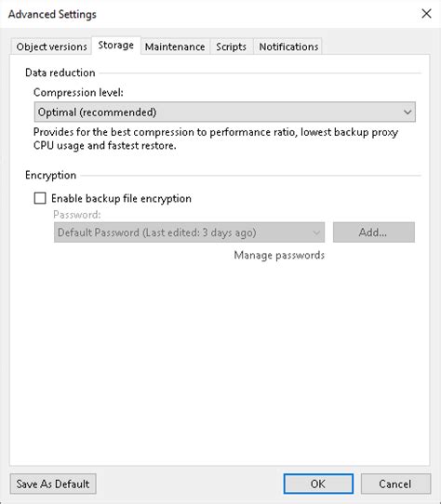Viewport: 441px width, 504px height.
Task: Enable backup file encryption checkbox
Action: coord(40,198)
